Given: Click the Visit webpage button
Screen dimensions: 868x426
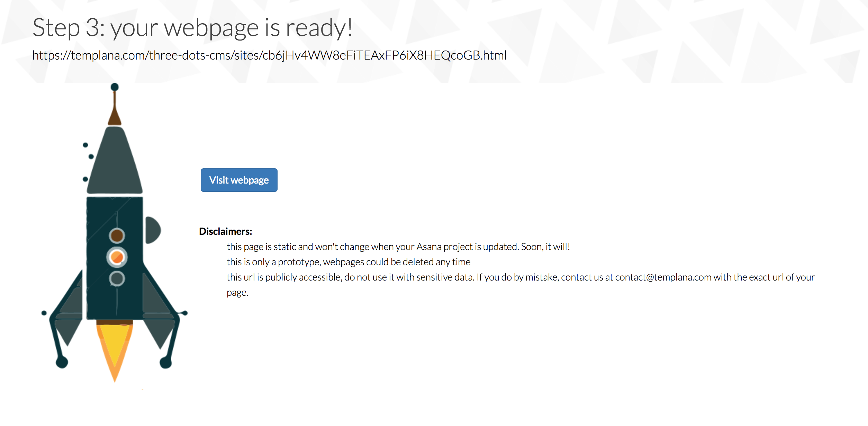Looking at the screenshot, I should pyautogui.click(x=239, y=180).
